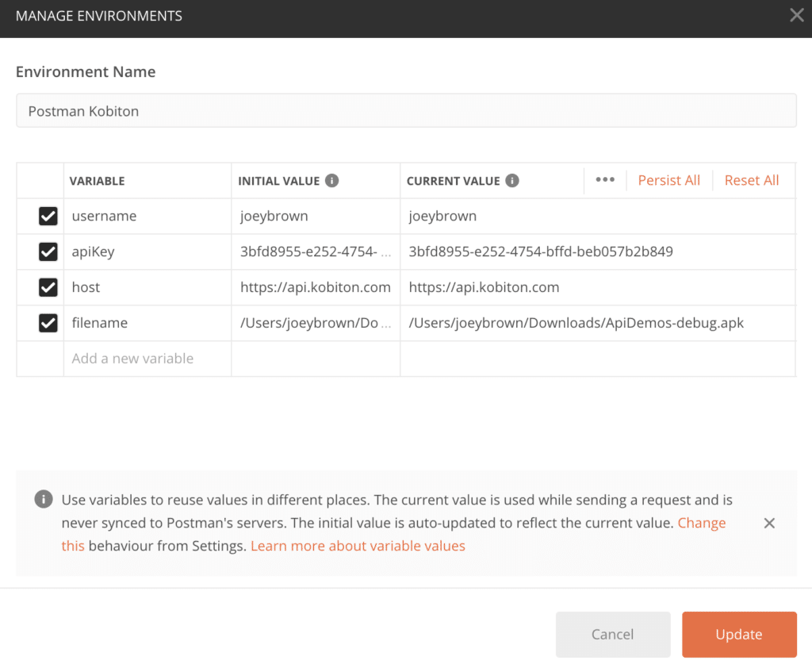Click the info icon in the banner
This screenshot has width=812, height=668.
pyautogui.click(x=44, y=499)
